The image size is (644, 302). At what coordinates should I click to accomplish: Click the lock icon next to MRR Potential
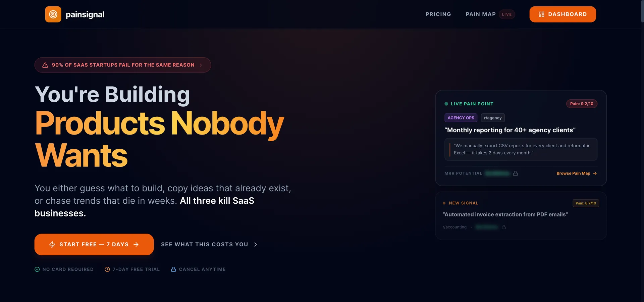[516, 173]
